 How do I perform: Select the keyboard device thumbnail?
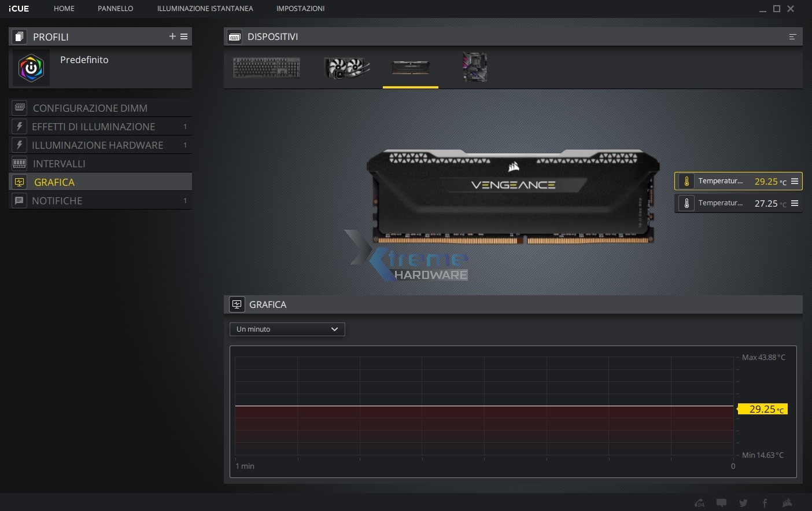[x=267, y=68]
